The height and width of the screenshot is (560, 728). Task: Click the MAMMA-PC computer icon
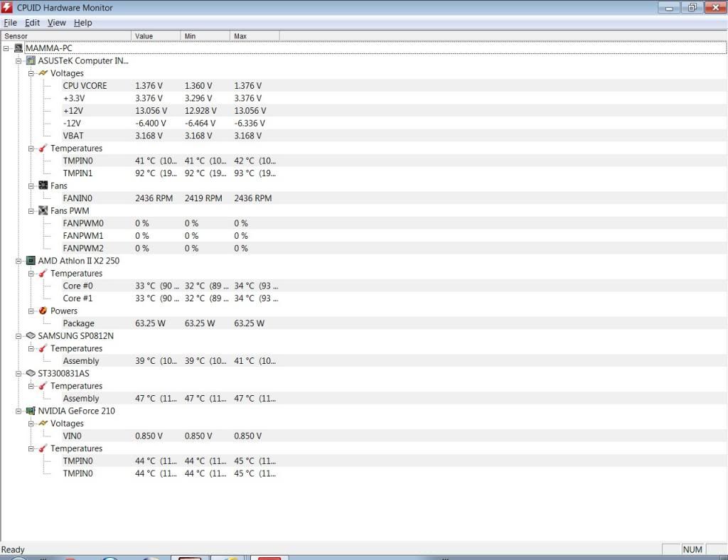pos(18,48)
